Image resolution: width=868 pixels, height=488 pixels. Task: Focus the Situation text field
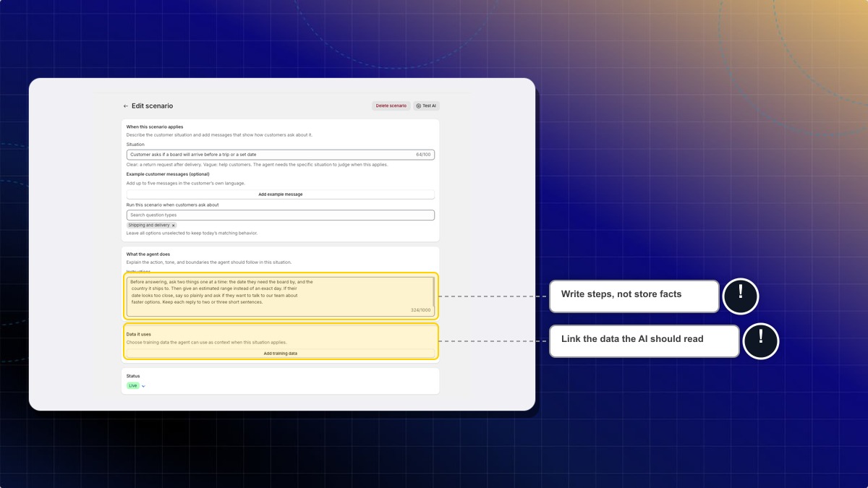[x=281, y=155]
